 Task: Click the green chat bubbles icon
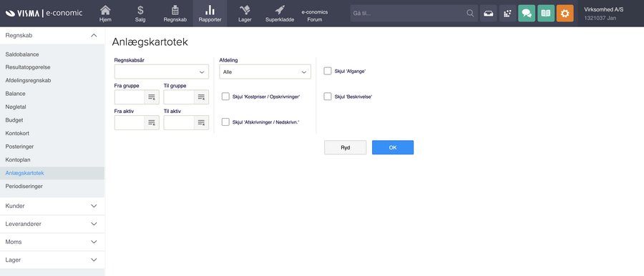pyautogui.click(x=527, y=14)
